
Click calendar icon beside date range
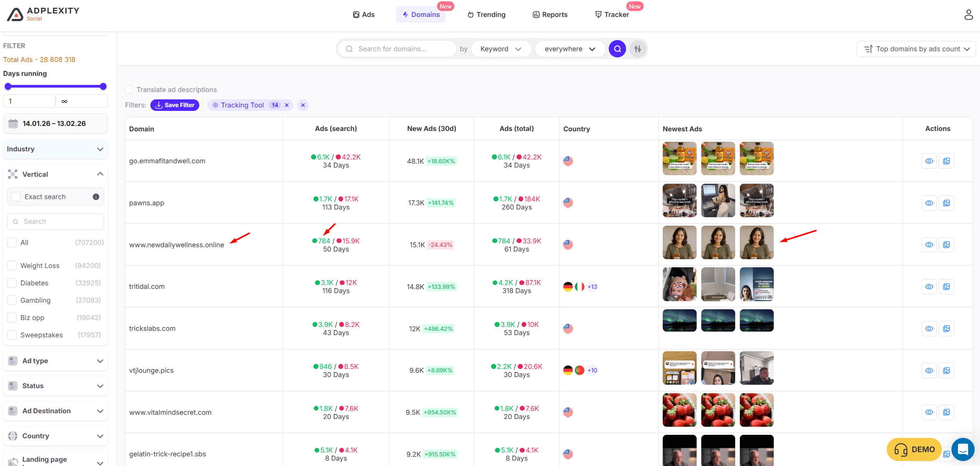pyautogui.click(x=13, y=124)
